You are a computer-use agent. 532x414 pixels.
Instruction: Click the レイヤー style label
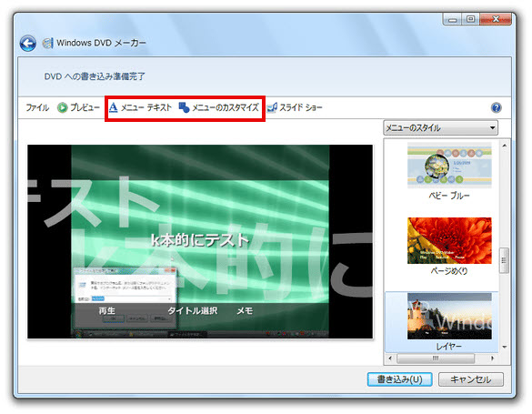coord(449,347)
